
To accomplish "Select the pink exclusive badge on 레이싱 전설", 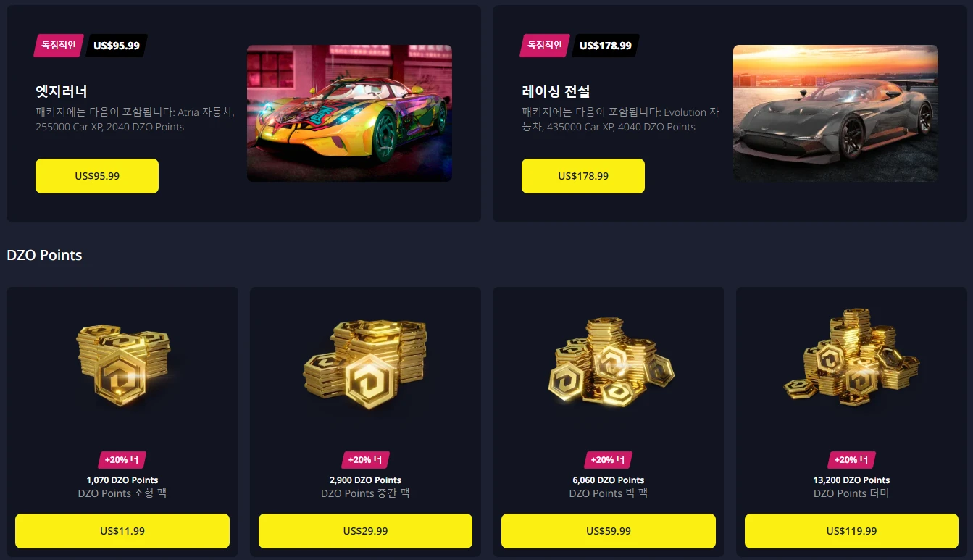I will click(x=545, y=46).
